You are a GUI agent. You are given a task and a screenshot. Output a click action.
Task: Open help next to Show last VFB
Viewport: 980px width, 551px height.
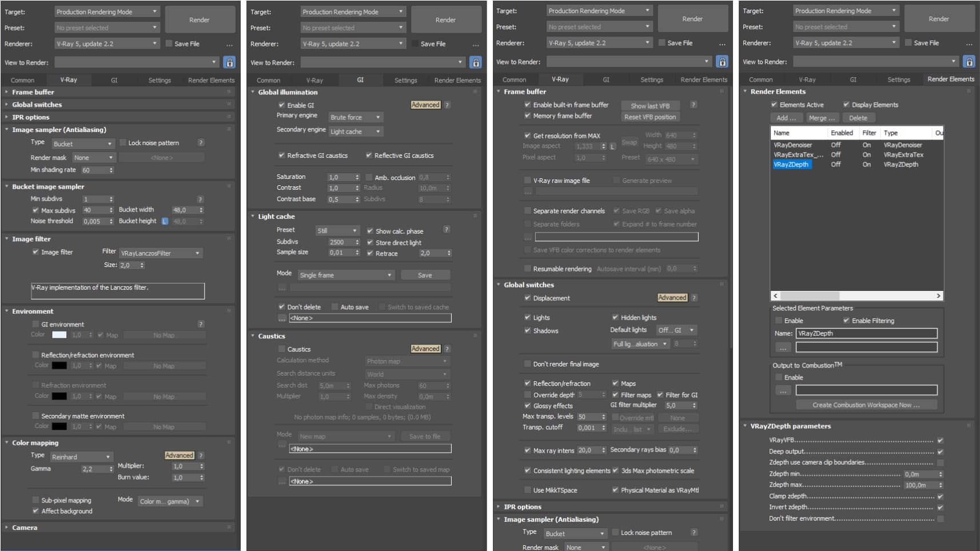(x=694, y=105)
